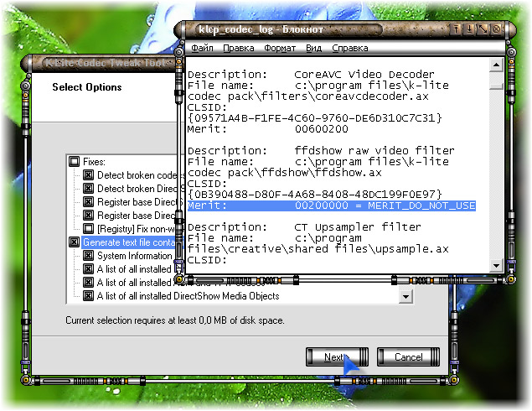
Task: Click the Merit 00600200 line
Action: (x=268, y=129)
